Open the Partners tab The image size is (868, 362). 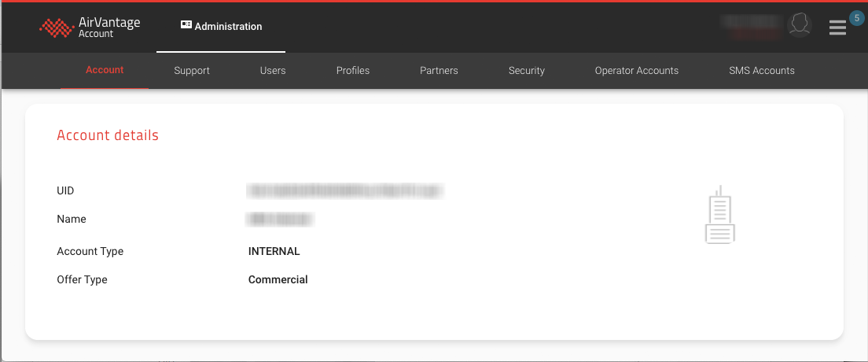point(439,71)
